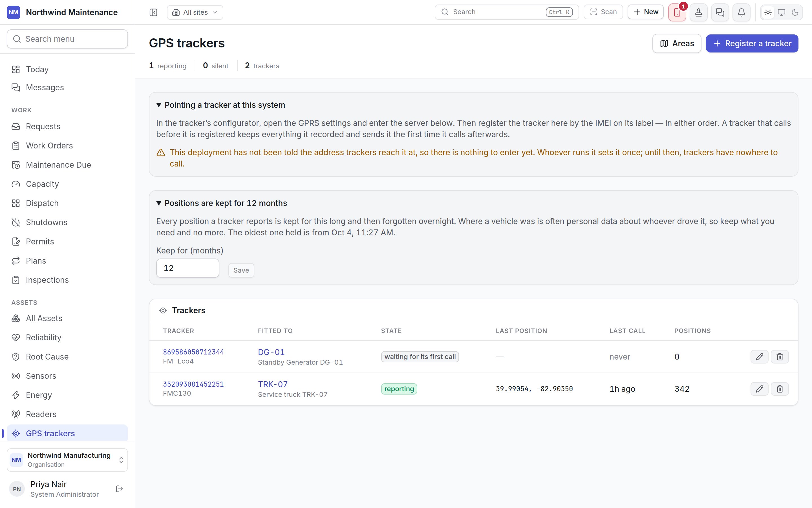Collapse the sidebar with the panel icon
Image resolution: width=812 pixels, height=508 pixels.
(x=153, y=12)
